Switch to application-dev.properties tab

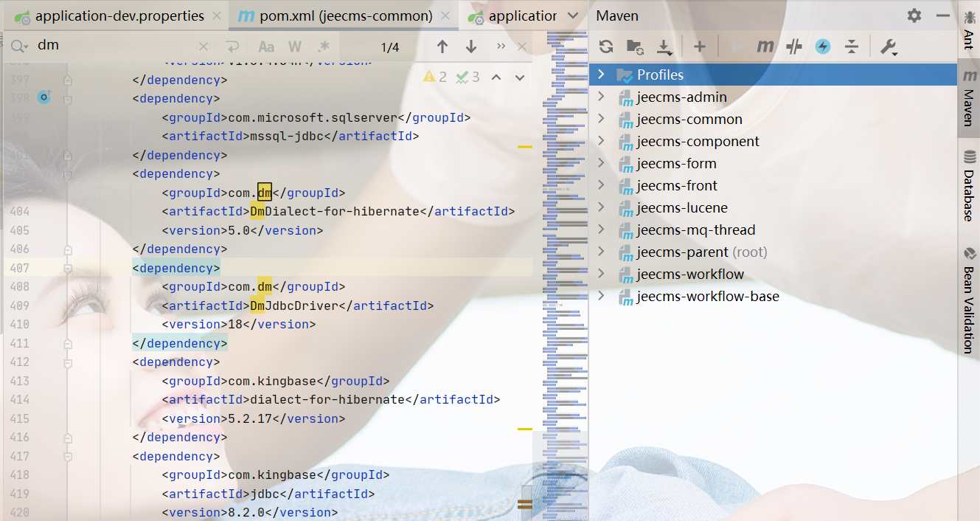click(x=119, y=15)
